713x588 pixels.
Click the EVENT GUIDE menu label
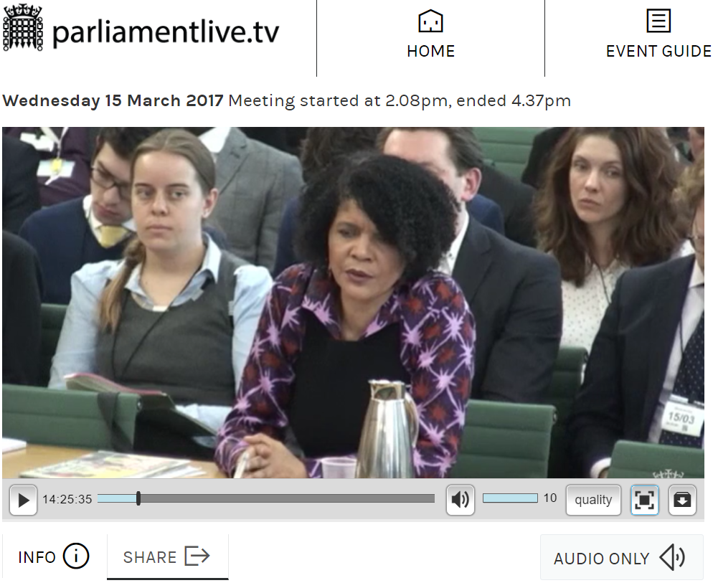[658, 52]
